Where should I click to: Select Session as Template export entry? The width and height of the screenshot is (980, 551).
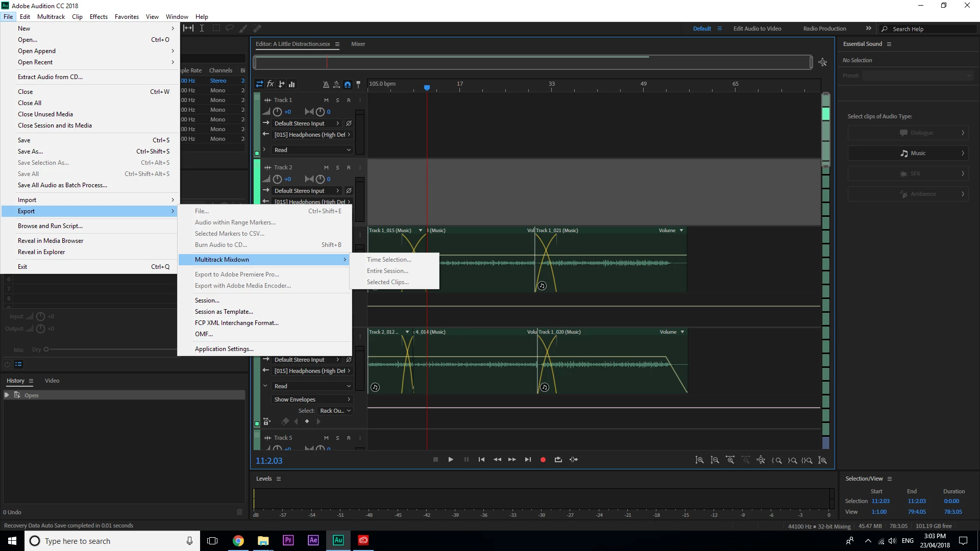[x=224, y=312]
